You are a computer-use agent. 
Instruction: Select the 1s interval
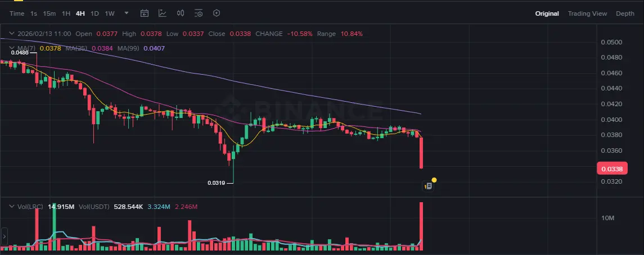34,13
